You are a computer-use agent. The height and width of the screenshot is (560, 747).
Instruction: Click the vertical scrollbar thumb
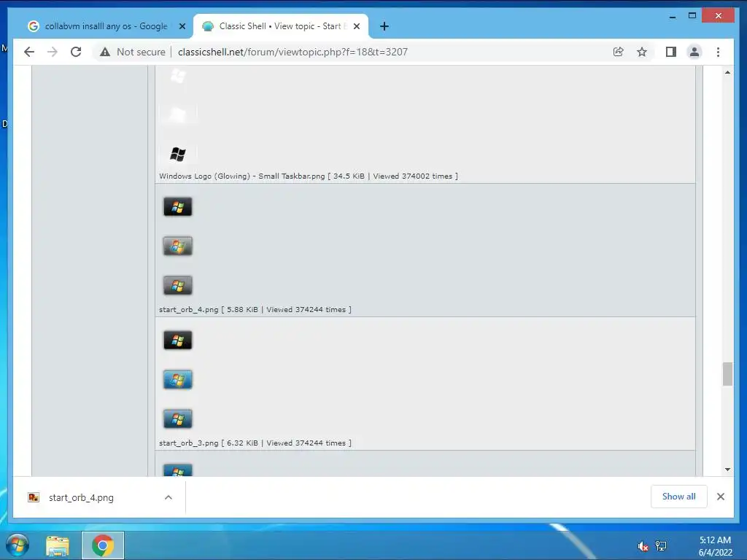pos(727,374)
